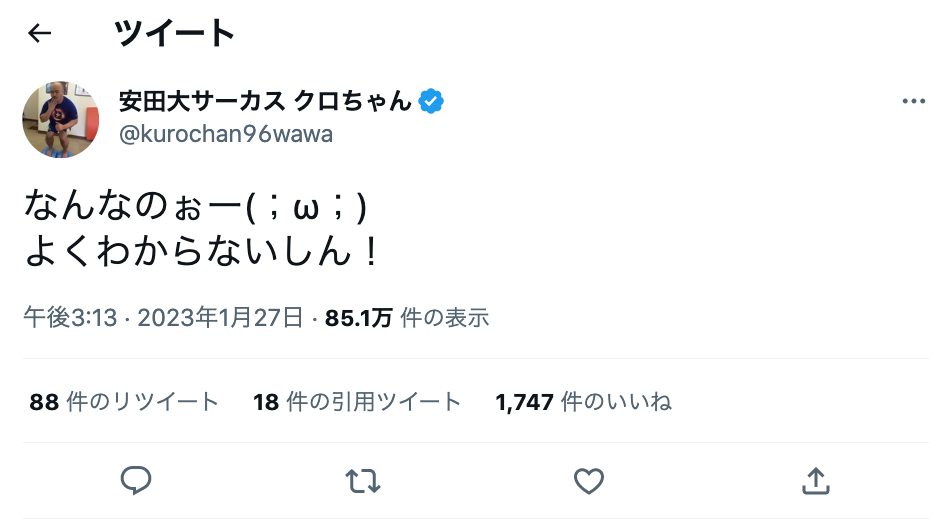Visit the @kurochan96wawa handle link

tap(226, 135)
